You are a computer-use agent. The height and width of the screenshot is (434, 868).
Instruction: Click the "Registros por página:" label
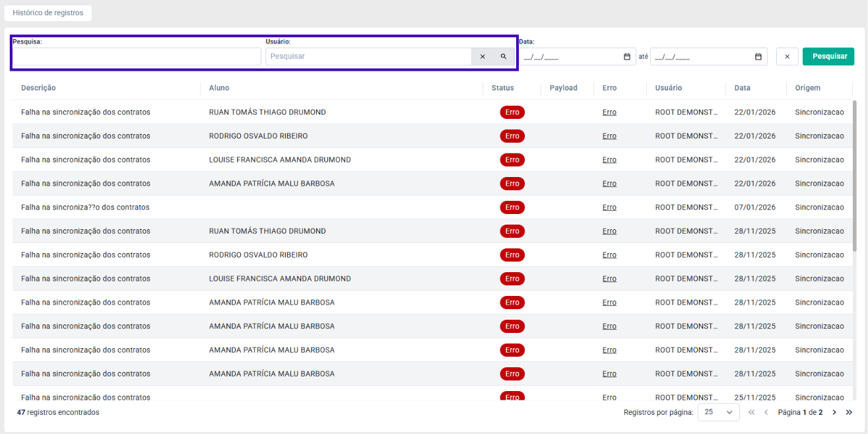coord(659,412)
